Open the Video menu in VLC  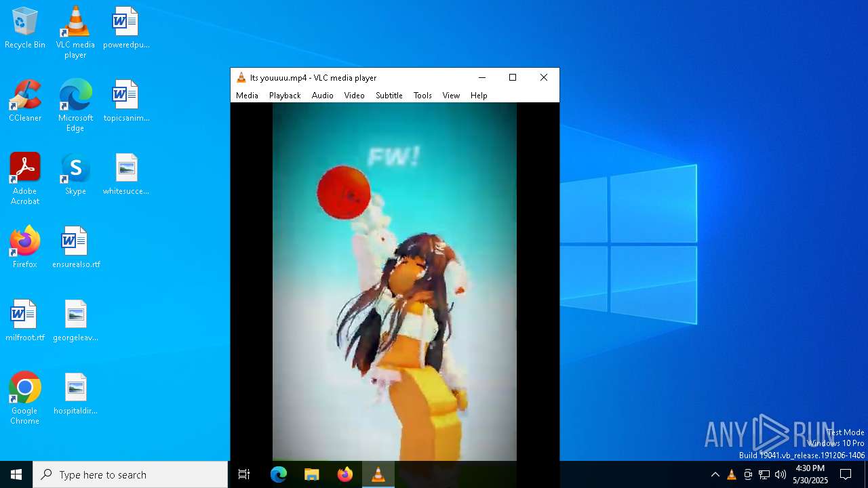point(354,96)
